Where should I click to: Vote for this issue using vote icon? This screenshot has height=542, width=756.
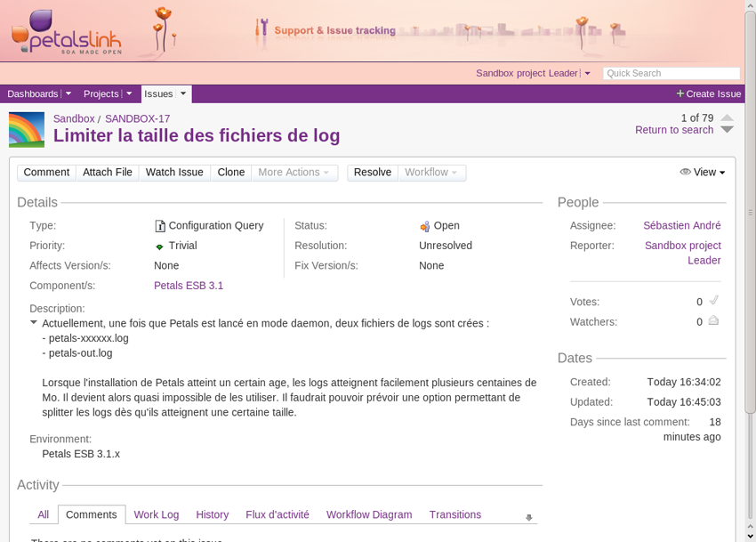click(x=713, y=301)
